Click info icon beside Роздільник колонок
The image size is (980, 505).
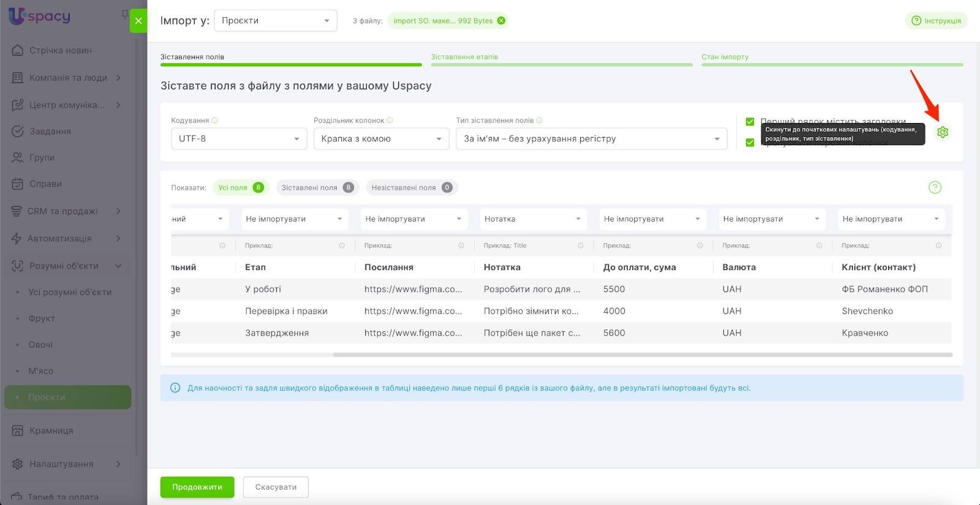pyautogui.click(x=390, y=121)
